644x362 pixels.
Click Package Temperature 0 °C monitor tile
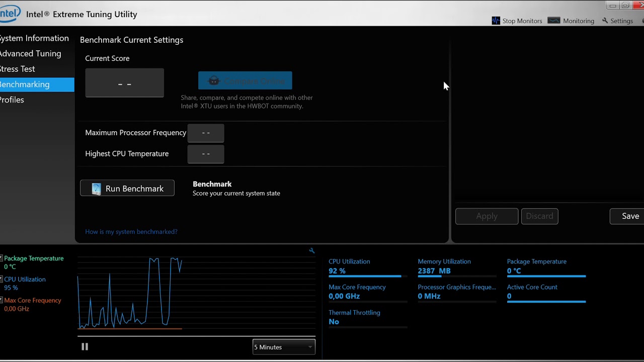pos(546,267)
